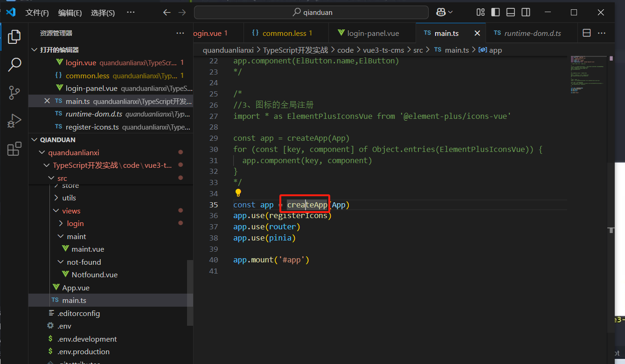Go forward with the right arrow
The width and height of the screenshot is (625, 364).
click(182, 13)
